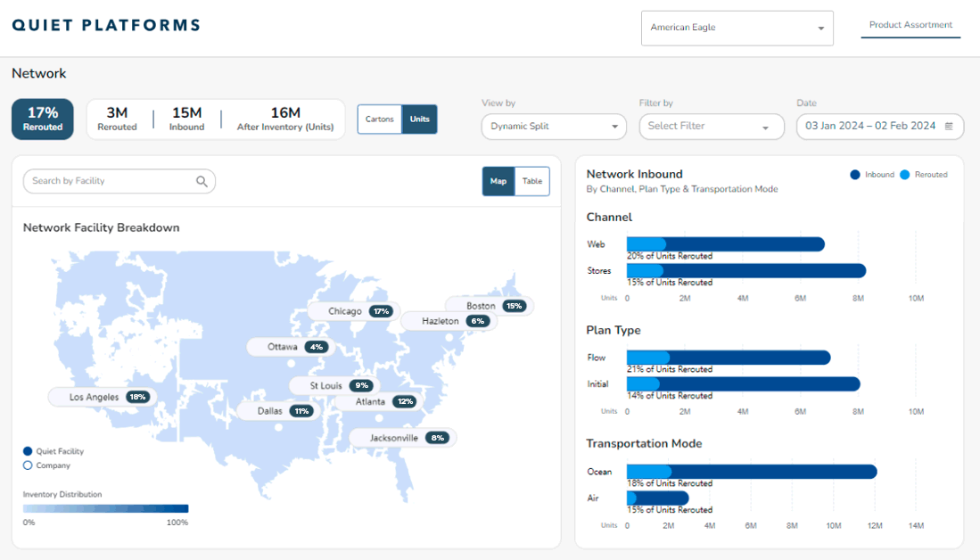Open the American Eagle client dropdown
This screenshot has height=560, width=980.
[737, 28]
